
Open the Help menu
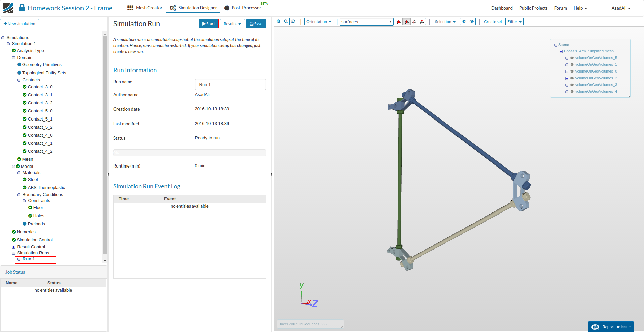580,8
